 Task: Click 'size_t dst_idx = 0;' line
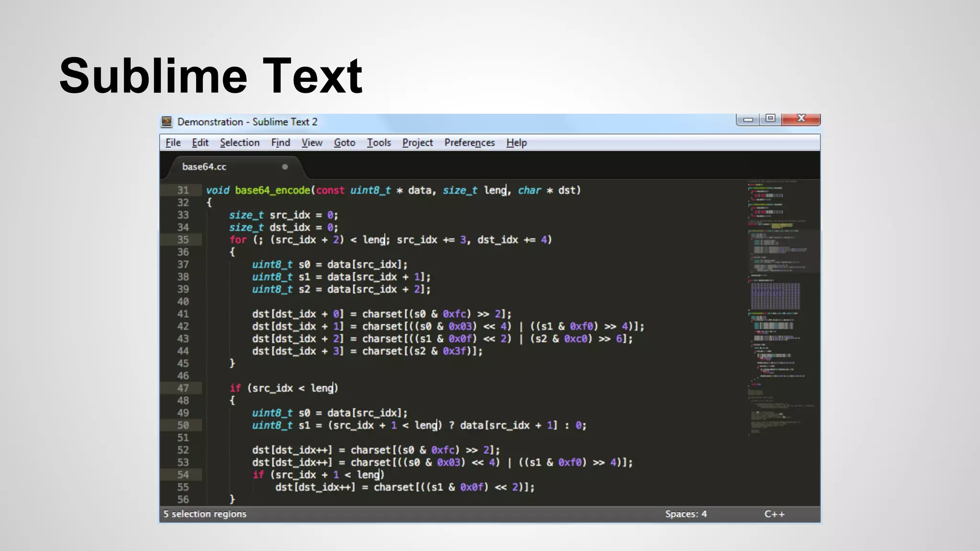[x=284, y=228]
